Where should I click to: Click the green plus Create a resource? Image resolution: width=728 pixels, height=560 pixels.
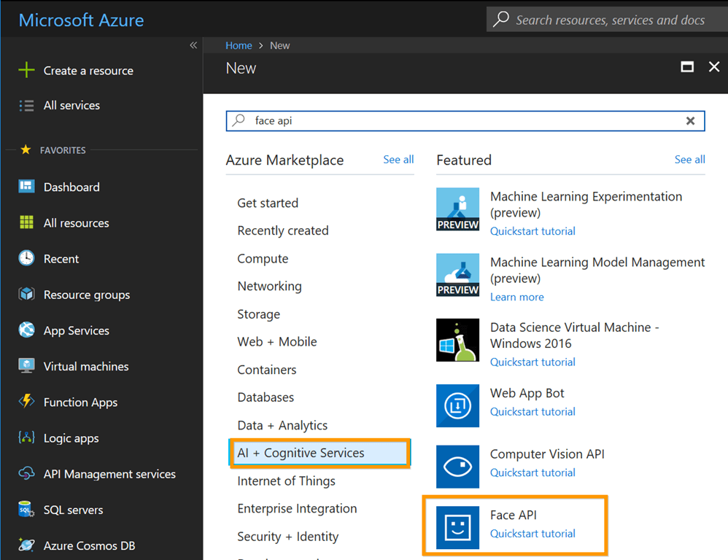pos(27,71)
